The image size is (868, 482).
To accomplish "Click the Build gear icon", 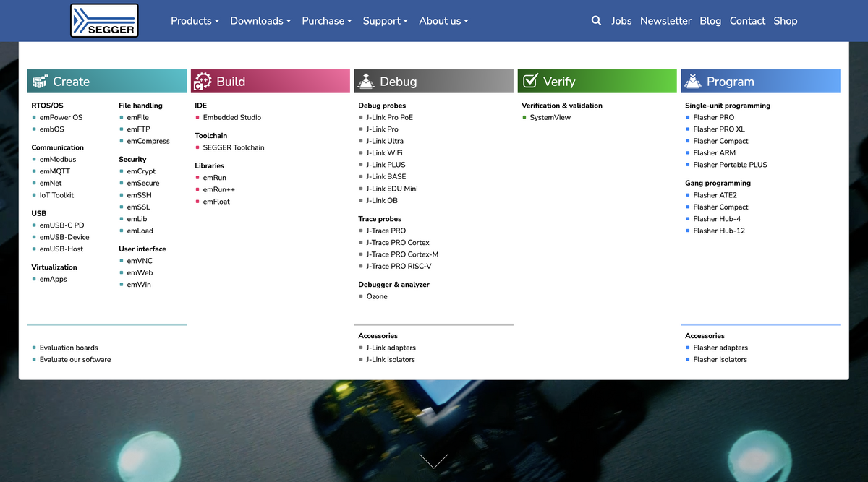I will (203, 82).
